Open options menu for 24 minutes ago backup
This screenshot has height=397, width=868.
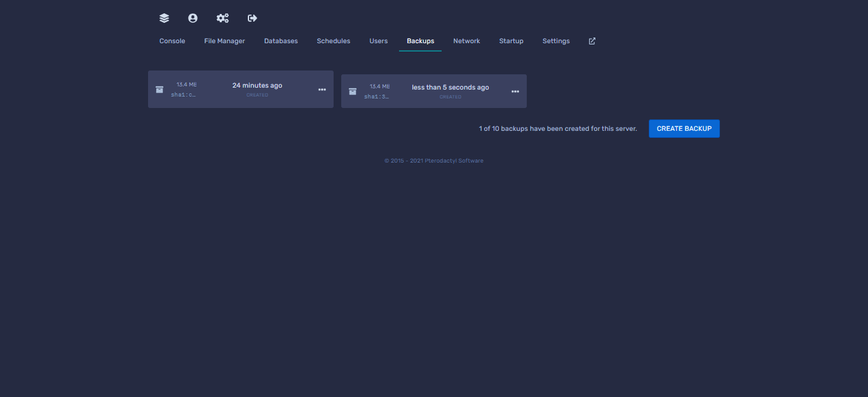coord(322,90)
